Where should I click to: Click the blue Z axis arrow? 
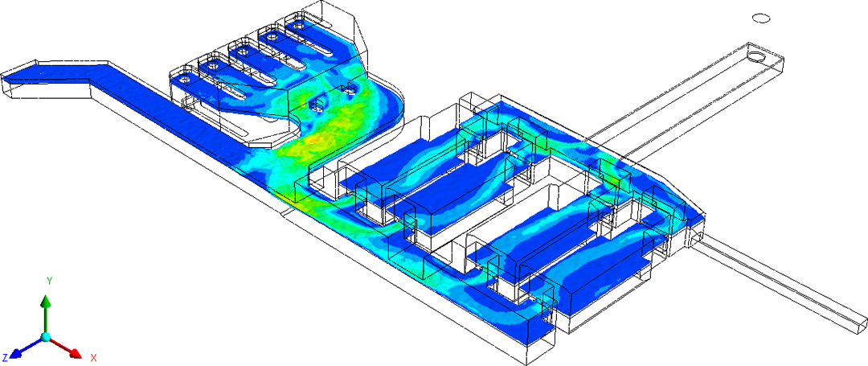pyautogui.click(x=22, y=349)
